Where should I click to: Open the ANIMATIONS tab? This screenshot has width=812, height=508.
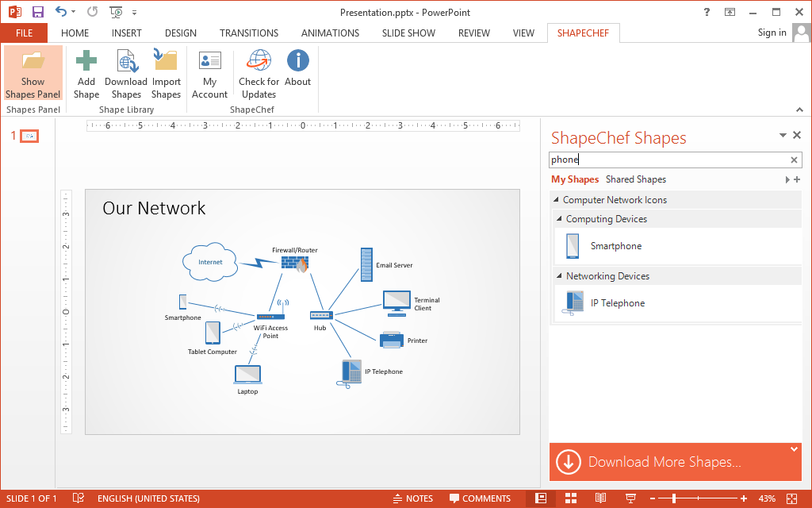click(330, 33)
